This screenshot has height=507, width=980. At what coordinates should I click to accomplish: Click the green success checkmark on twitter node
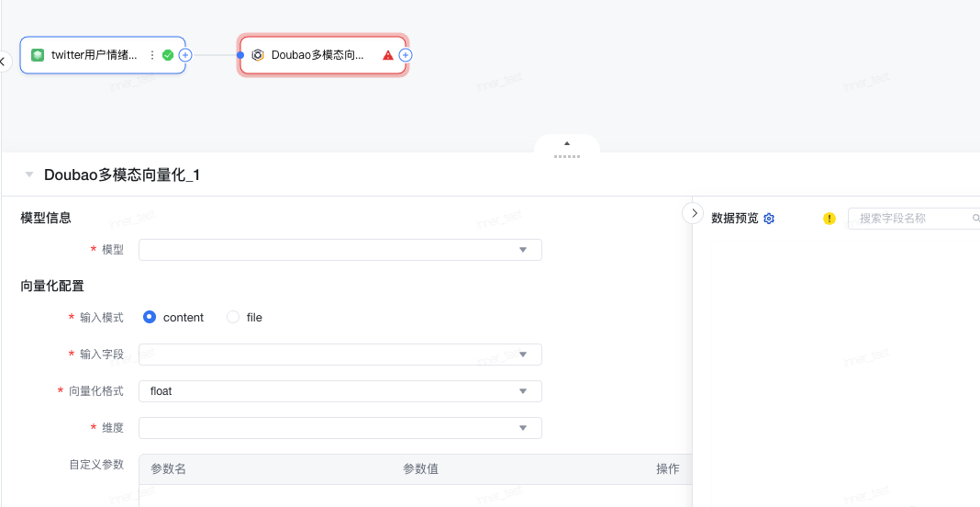(168, 55)
